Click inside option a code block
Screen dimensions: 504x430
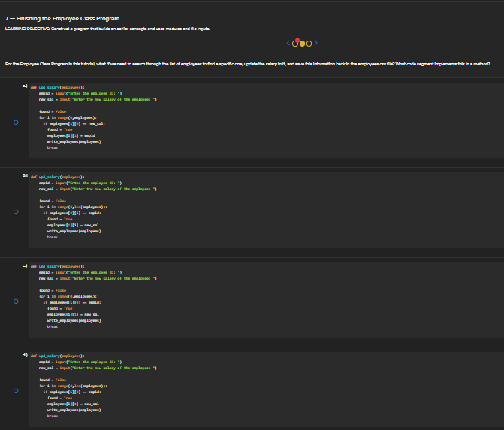pos(266,120)
